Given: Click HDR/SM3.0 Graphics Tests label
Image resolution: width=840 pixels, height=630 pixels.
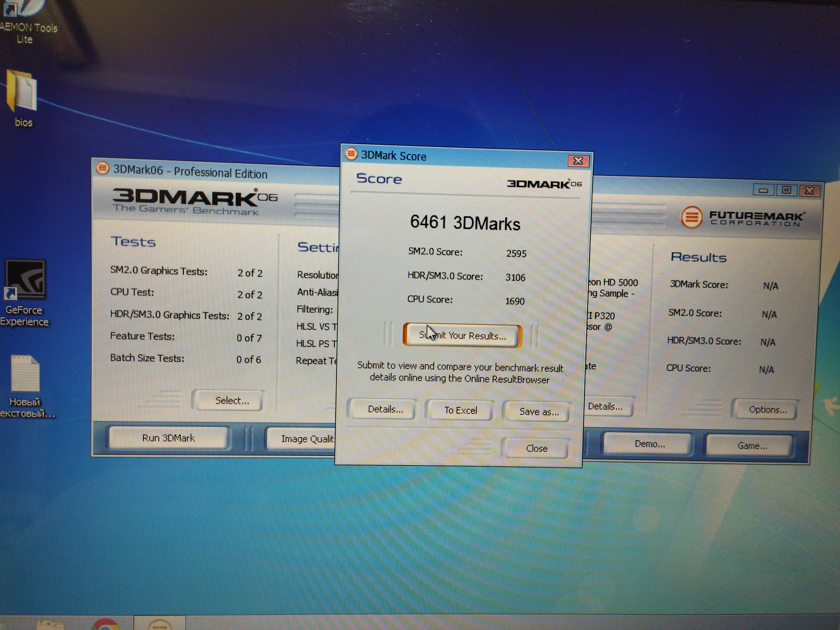Looking at the screenshot, I should tap(169, 315).
